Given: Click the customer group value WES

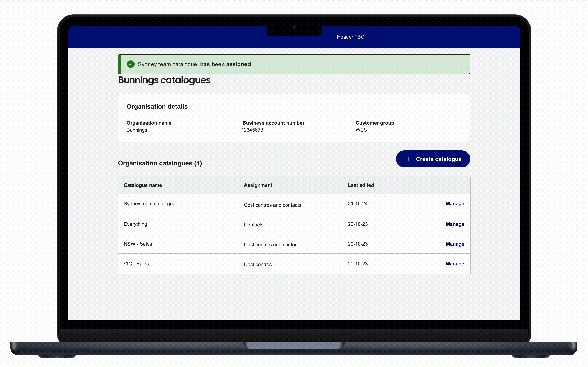Looking at the screenshot, I should (361, 130).
